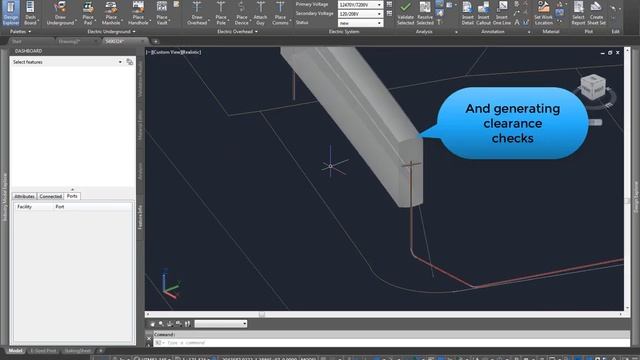Switch to the Model layout tab
Image resolution: width=640 pixels, height=360 pixels.
point(16,351)
